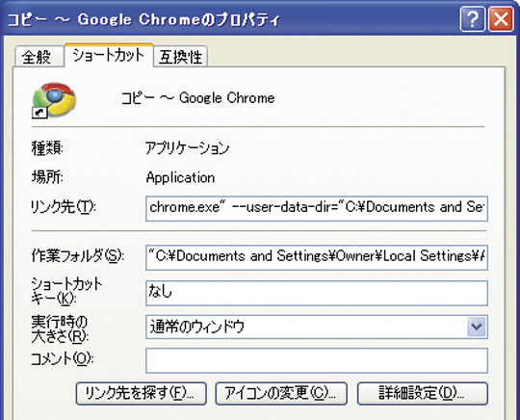Open the 実行時の大きさ dropdown arrow
The height and width of the screenshot is (420, 520).
coord(477,328)
